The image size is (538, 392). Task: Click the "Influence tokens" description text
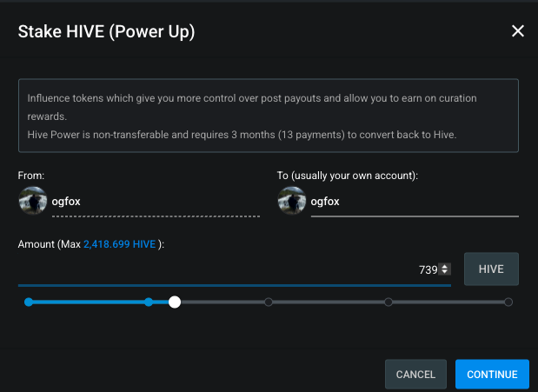[x=252, y=107]
